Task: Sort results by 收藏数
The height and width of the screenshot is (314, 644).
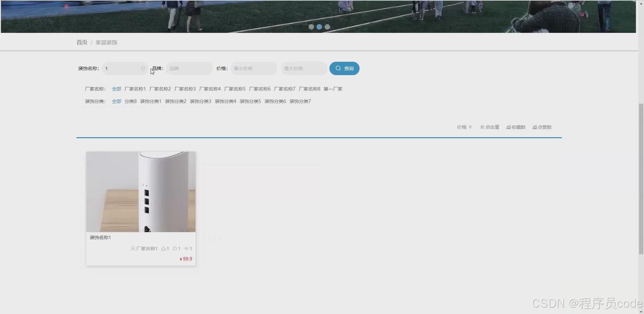Action: (516, 127)
